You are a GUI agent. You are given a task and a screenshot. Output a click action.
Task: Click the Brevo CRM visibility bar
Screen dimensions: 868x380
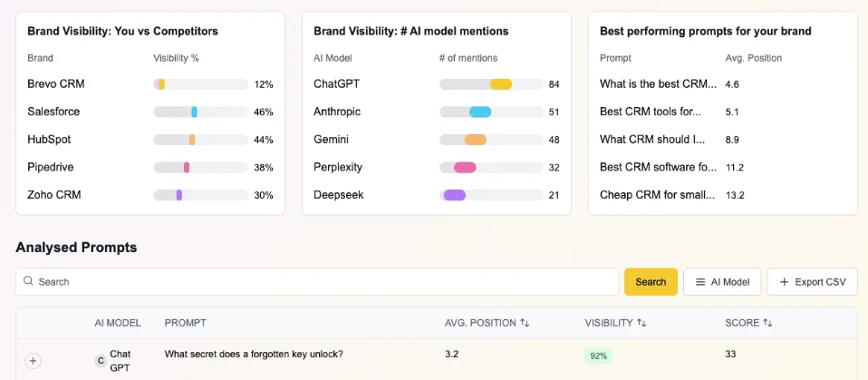pos(200,84)
